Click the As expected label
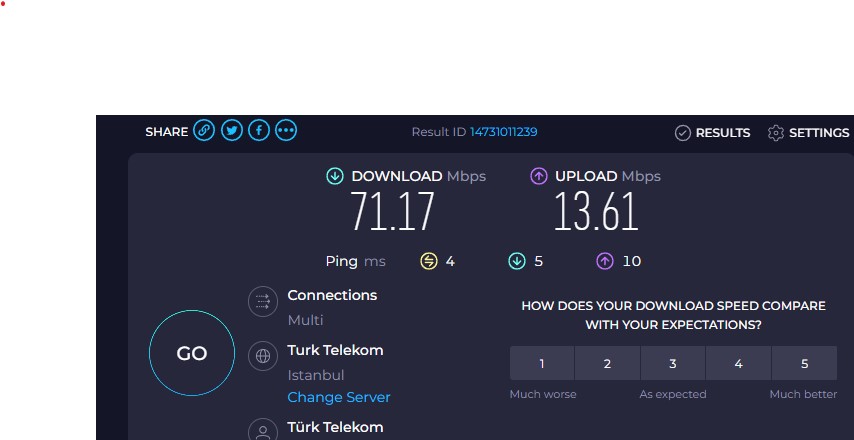Viewport: 854px width, 440px height. (673, 394)
